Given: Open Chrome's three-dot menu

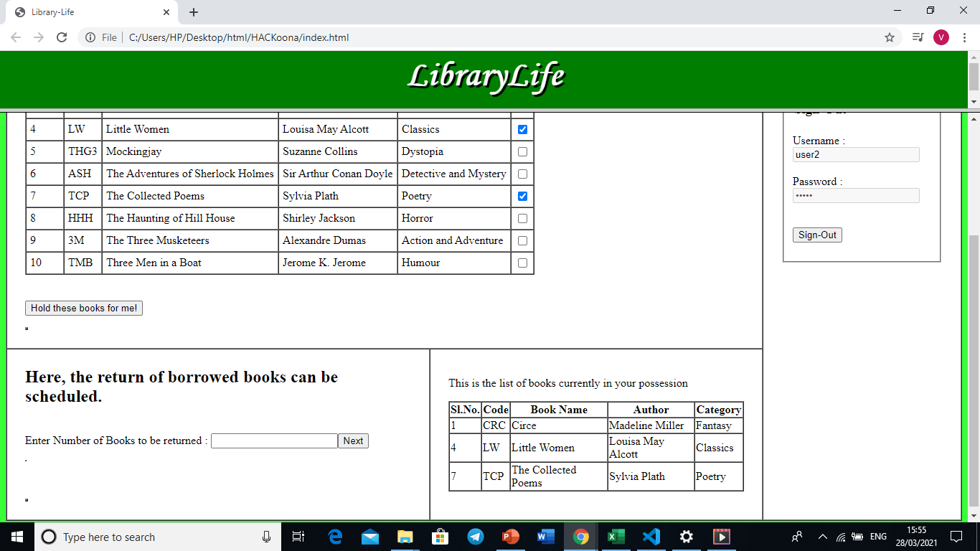Looking at the screenshot, I should click(x=965, y=37).
